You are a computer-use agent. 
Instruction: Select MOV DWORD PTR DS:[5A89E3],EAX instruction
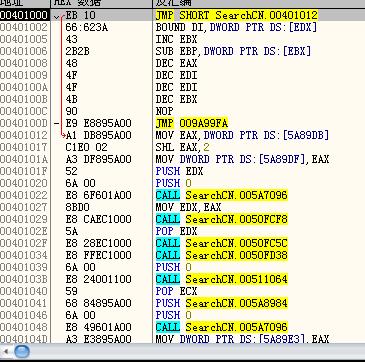point(242,339)
